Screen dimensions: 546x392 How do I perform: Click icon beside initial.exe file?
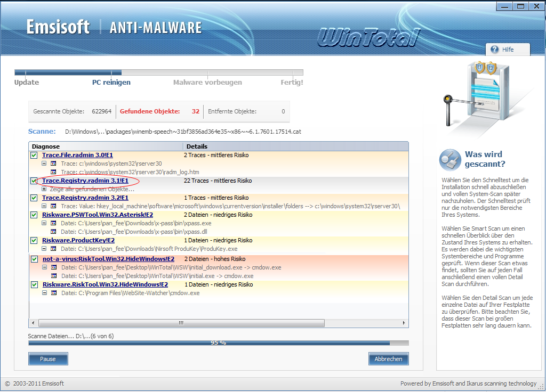(x=54, y=276)
